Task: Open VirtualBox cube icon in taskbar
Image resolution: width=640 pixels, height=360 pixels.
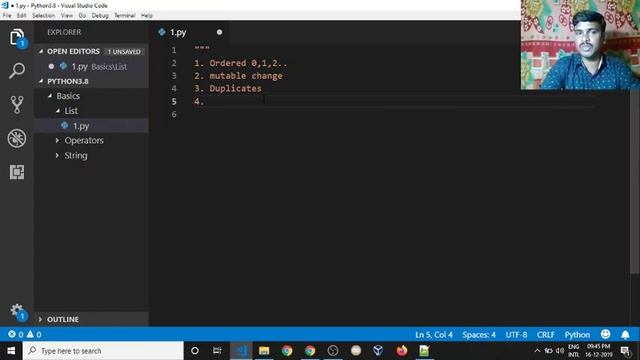Action: tap(378, 351)
